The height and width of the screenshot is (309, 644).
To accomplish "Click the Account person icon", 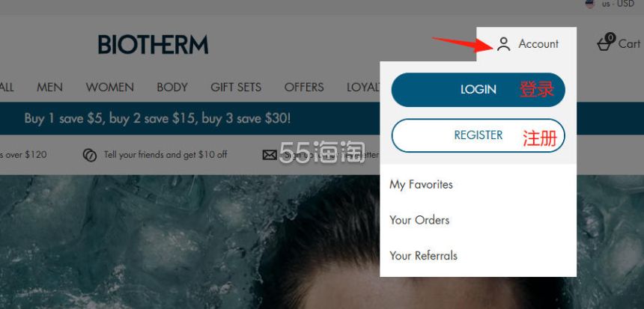I will 503,44.
